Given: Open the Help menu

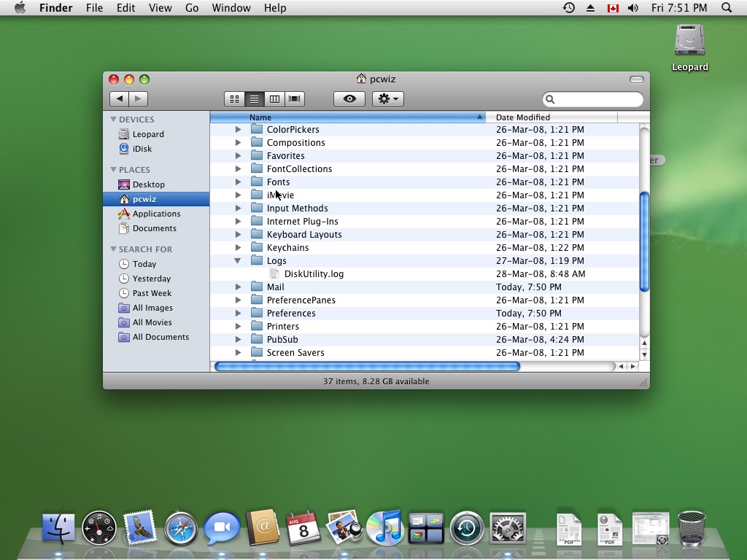Looking at the screenshot, I should click(275, 8).
